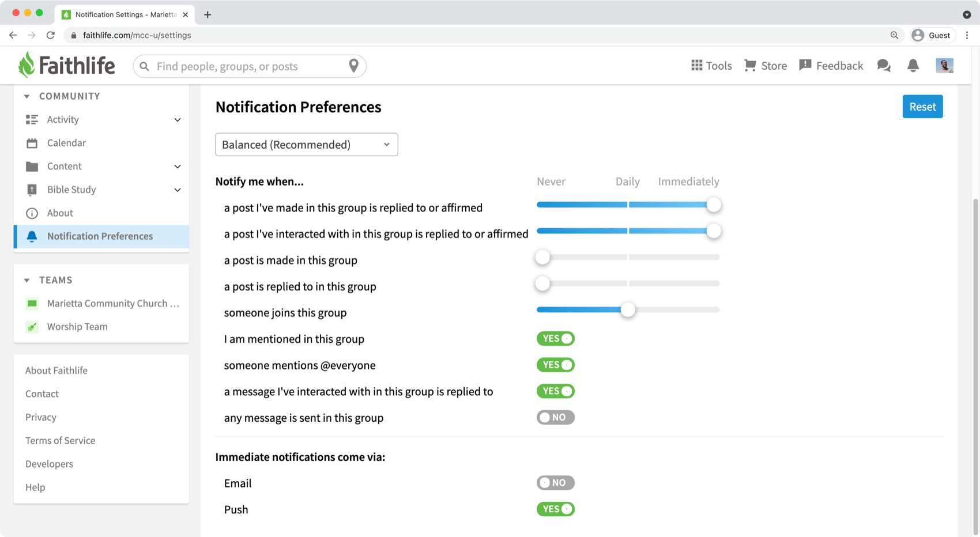Expand the Bible Study submenu chevron
980x537 pixels.
tap(178, 190)
